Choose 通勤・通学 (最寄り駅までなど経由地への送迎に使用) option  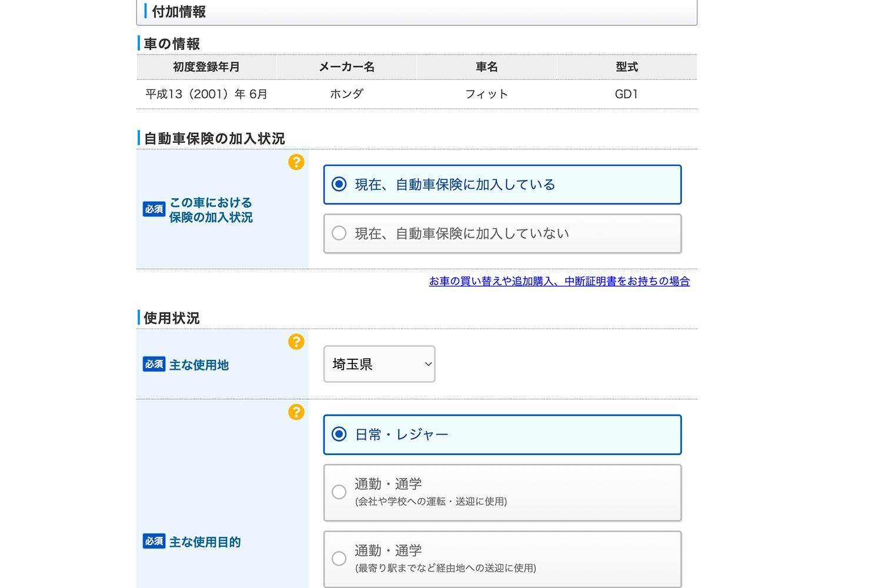click(x=502, y=559)
